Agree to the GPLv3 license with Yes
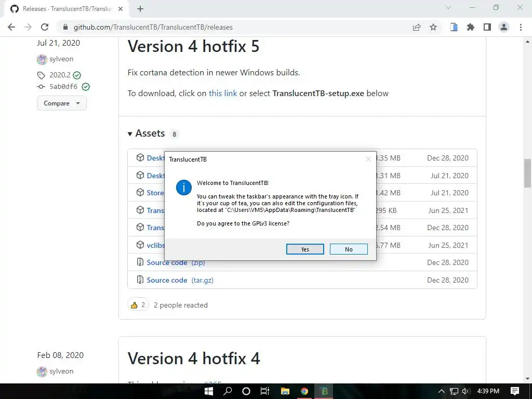This screenshot has width=532, height=399. [x=305, y=249]
